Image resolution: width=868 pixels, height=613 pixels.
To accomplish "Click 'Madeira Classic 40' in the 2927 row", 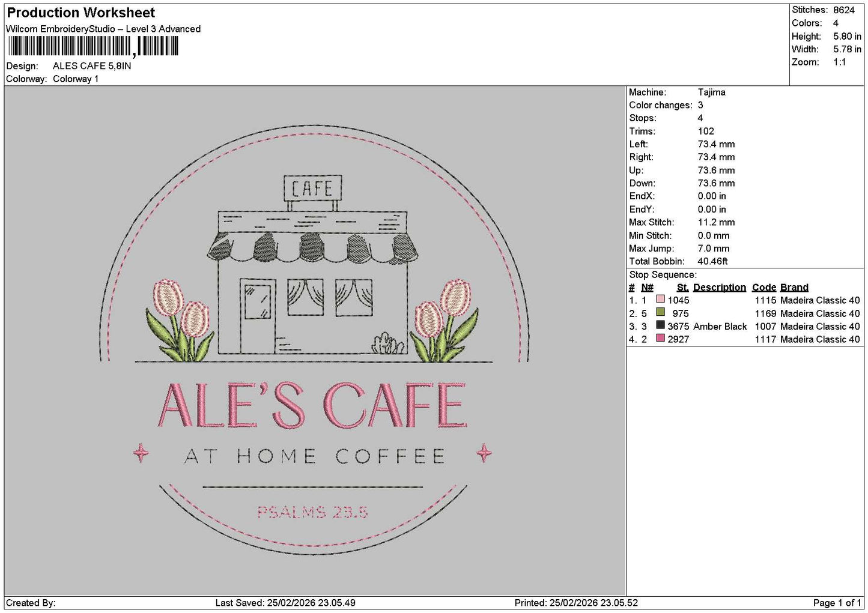I will [820, 339].
